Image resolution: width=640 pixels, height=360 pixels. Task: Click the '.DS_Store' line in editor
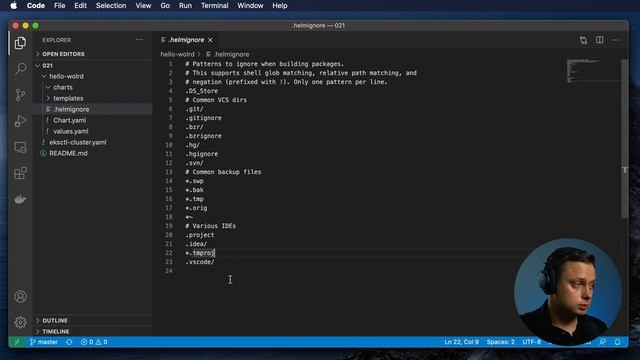coord(202,91)
